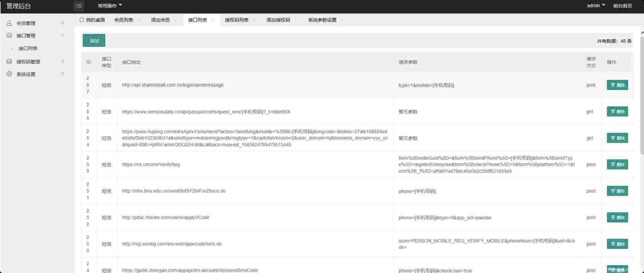Viewport: 644px width, 273px height.
Task: Click the ID column header
Action: 89,62
